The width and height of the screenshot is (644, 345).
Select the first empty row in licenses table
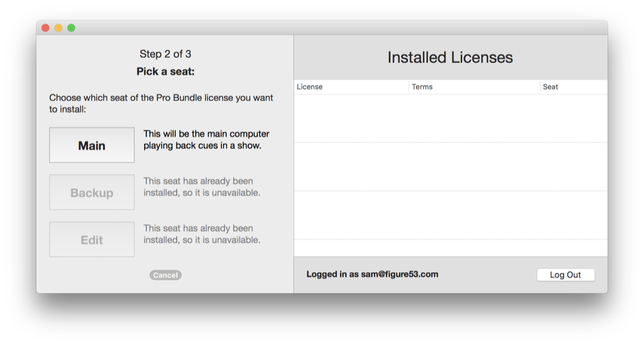click(450, 119)
